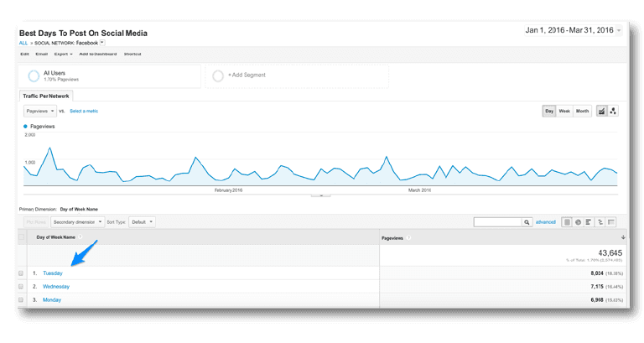
Task: Click the 7,175 pageviews value for Wednesday
Action: (x=597, y=286)
